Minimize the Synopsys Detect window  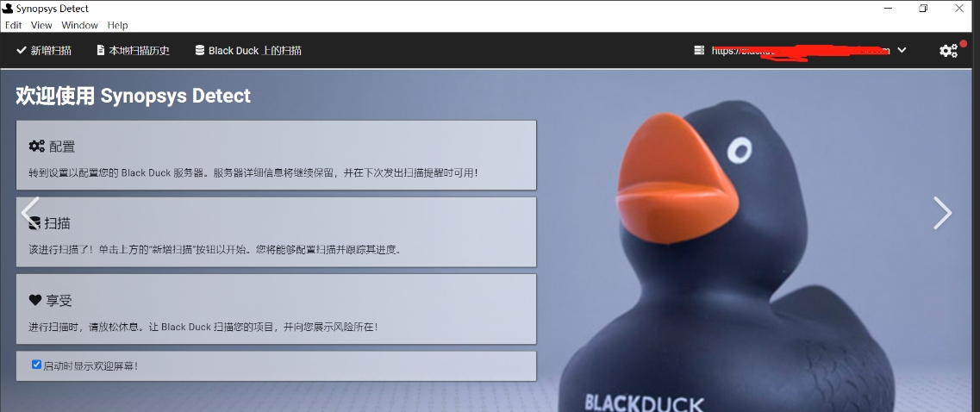pyautogui.click(x=888, y=8)
